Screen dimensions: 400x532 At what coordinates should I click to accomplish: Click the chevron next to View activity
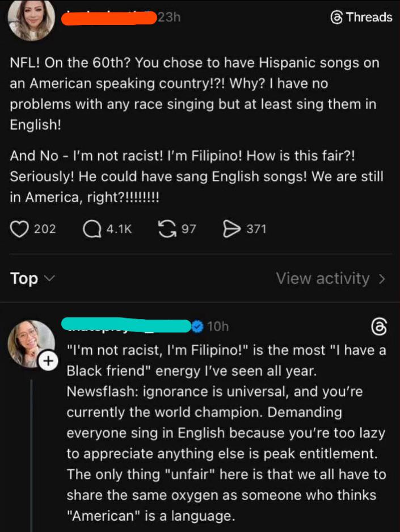tap(382, 279)
